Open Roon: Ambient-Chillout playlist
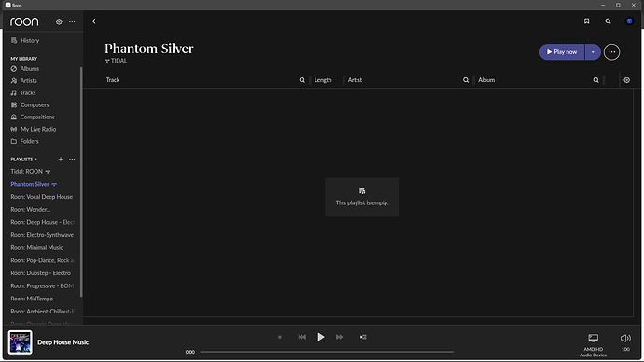Viewport: 644px width, 362px height. (x=43, y=311)
